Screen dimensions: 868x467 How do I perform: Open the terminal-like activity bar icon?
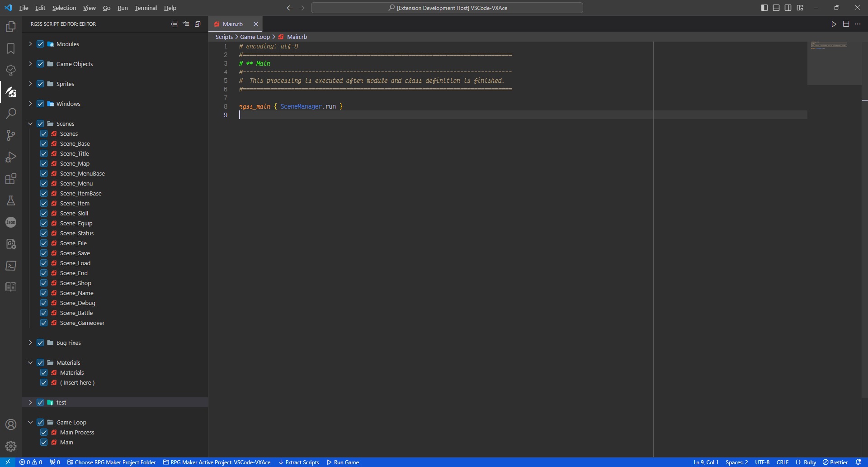point(11,266)
